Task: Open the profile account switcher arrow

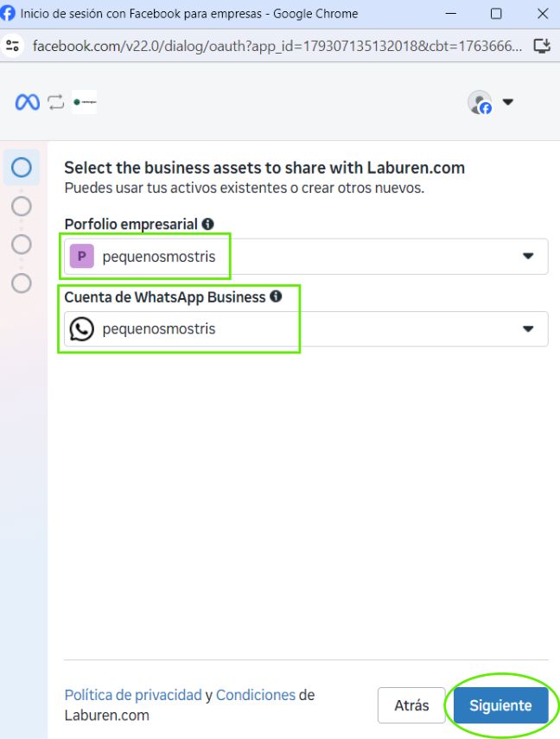Action: click(x=508, y=102)
